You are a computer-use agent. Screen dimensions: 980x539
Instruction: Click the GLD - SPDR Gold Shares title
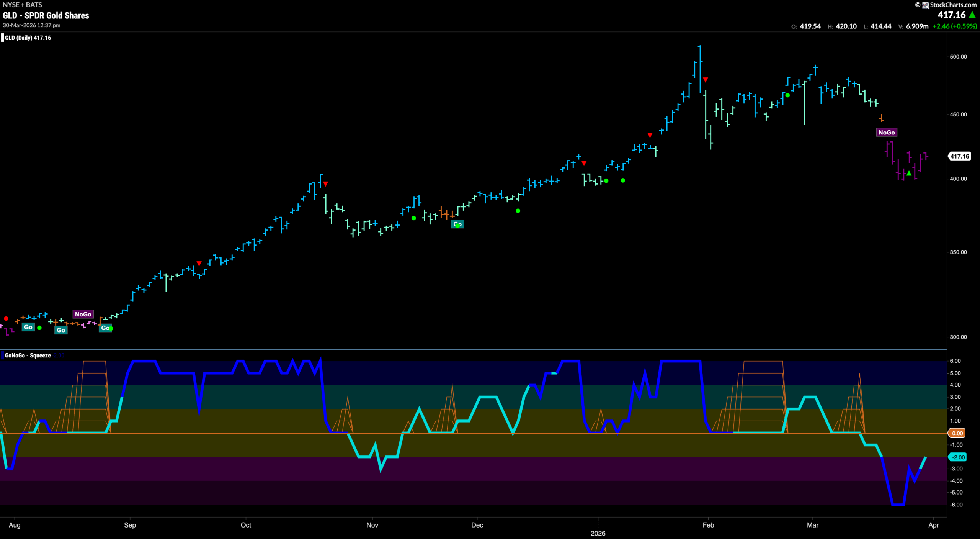coord(46,15)
